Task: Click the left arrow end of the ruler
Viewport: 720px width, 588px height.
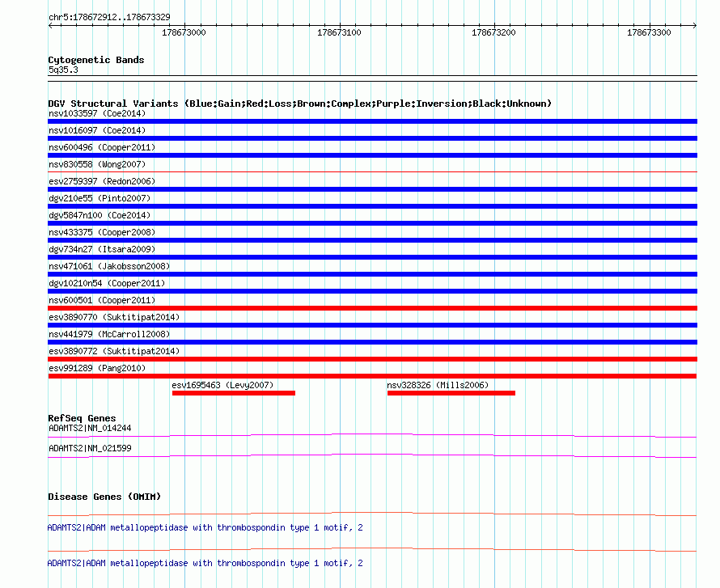Action: coord(50,25)
